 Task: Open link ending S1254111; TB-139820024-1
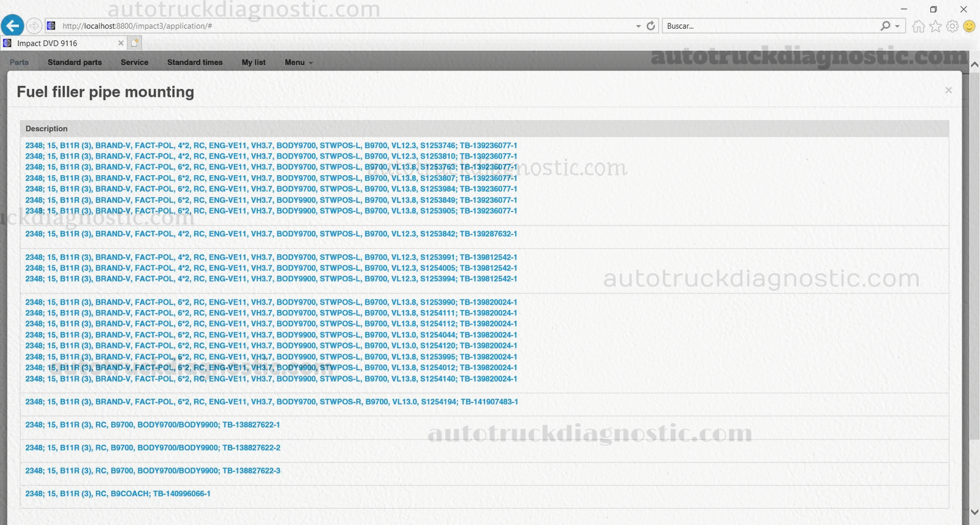pos(271,312)
